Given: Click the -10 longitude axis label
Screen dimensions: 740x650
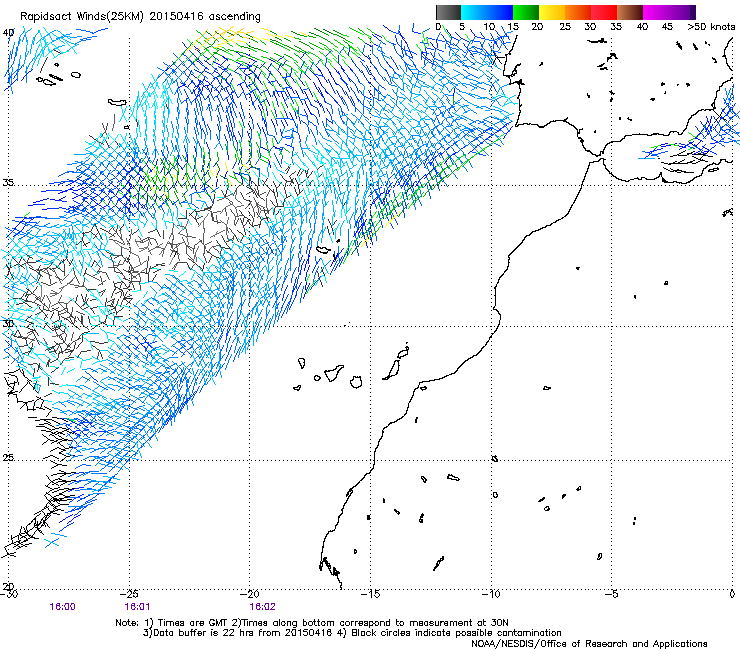Looking at the screenshot, I should click(x=491, y=594).
